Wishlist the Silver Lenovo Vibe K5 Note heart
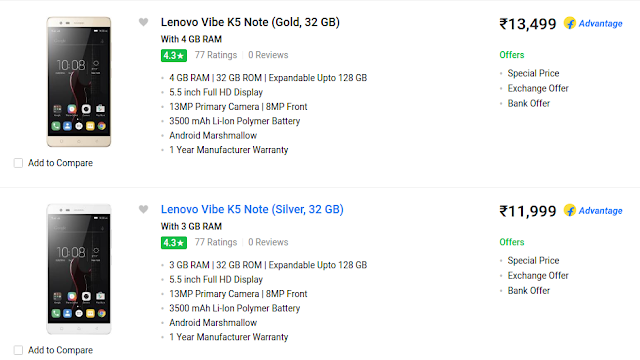640x360 pixels. (x=143, y=209)
